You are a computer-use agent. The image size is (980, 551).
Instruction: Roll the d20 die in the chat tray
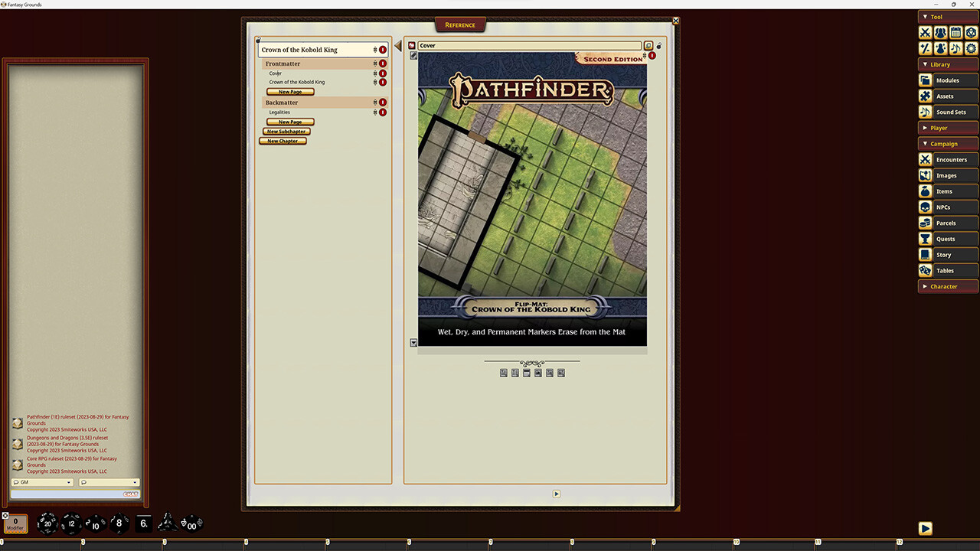point(46,523)
